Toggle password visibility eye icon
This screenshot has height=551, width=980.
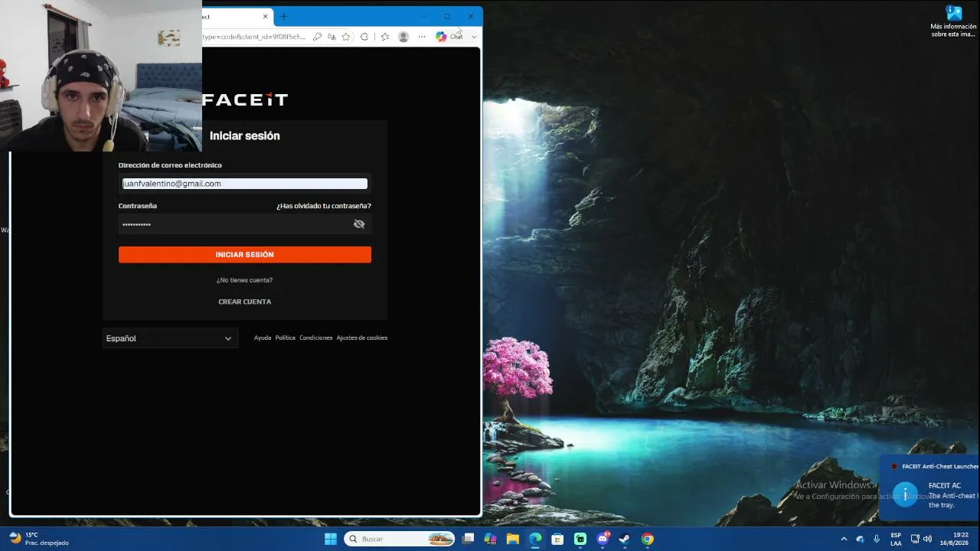(x=359, y=224)
